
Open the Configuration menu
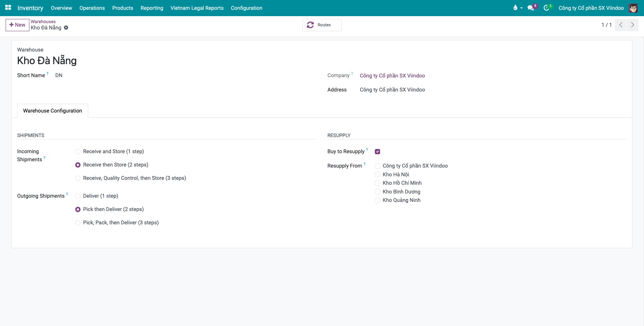click(x=246, y=8)
